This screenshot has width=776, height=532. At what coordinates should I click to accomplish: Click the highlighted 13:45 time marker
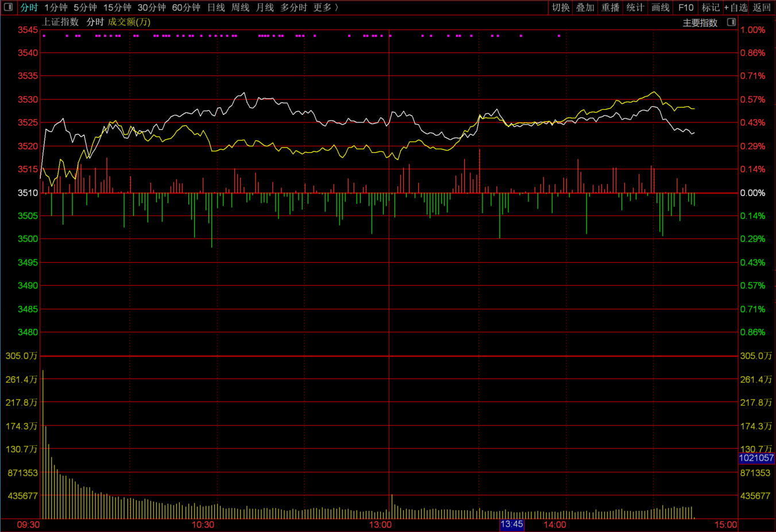click(x=511, y=524)
